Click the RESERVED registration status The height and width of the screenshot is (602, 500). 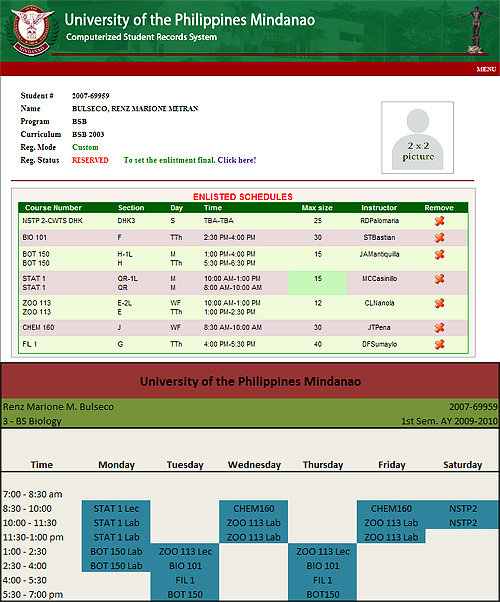[90, 160]
